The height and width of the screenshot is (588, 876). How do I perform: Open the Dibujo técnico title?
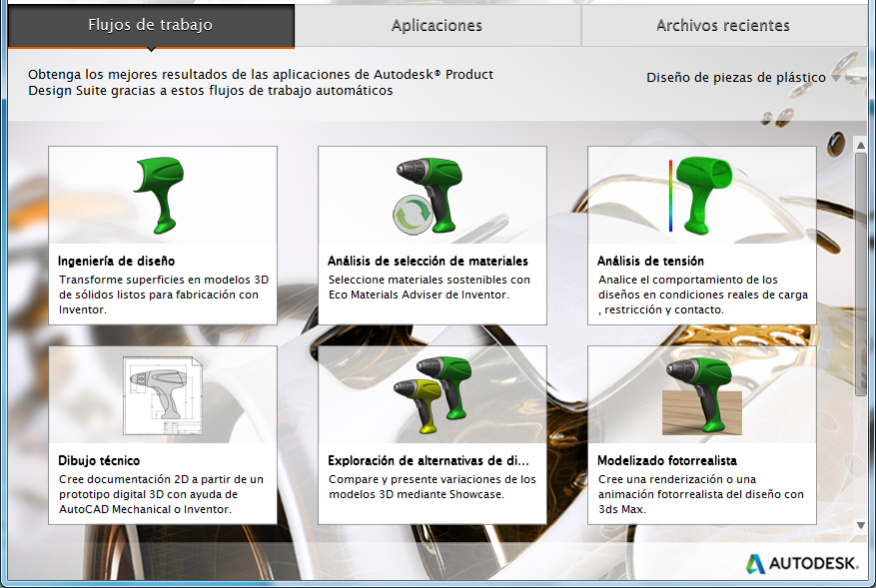point(99,460)
